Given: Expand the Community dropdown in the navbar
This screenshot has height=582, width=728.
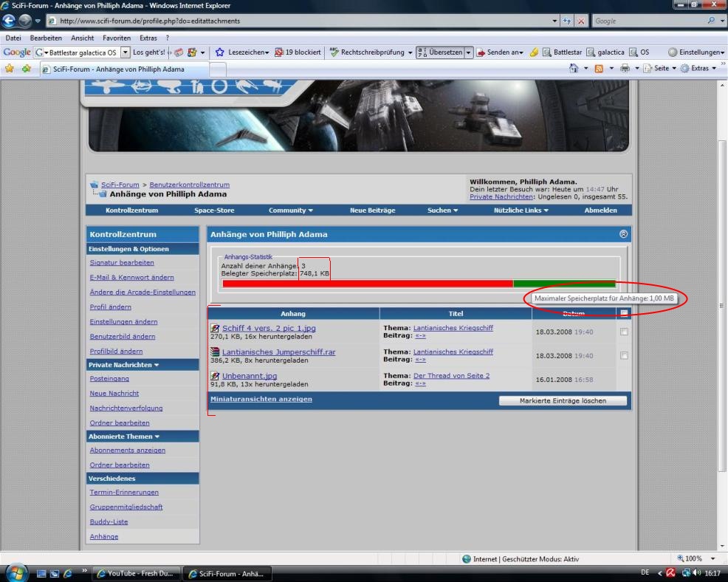Looking at the screenshot, I should pyautogui.click(x=291, y=210).
